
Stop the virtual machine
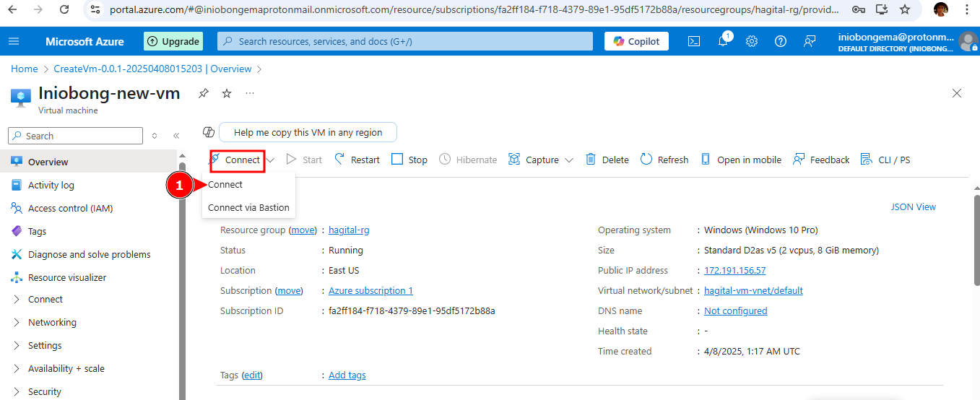[x=409, y=160]
